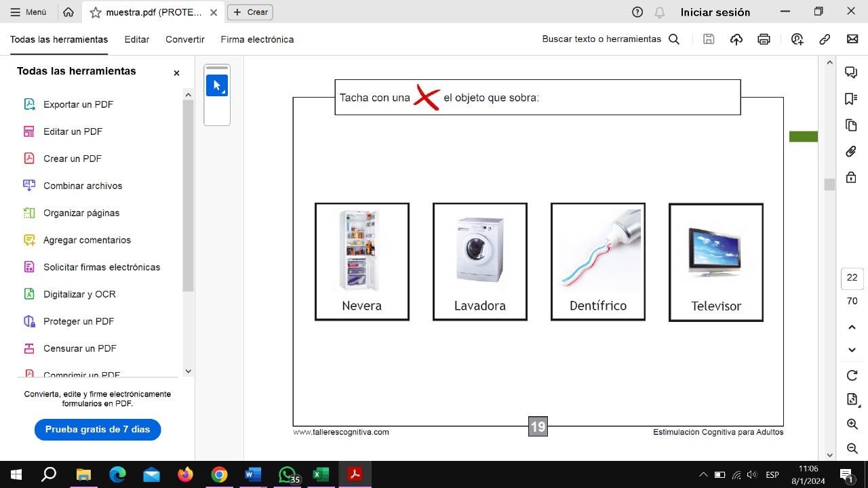This screenshot has width=868, height=488.
Task: Star the muestra.pdf document tab
Action: [96, 12]
